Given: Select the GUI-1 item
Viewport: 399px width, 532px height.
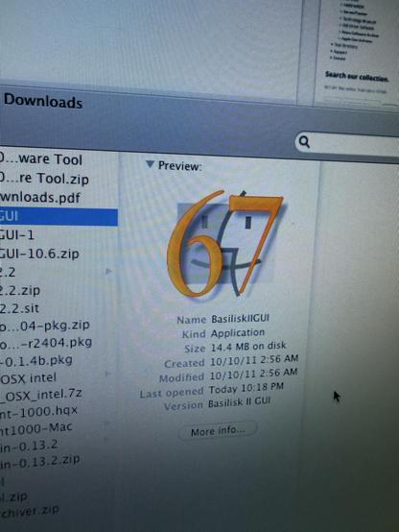Looking at the screenshot, I should 17,234.
